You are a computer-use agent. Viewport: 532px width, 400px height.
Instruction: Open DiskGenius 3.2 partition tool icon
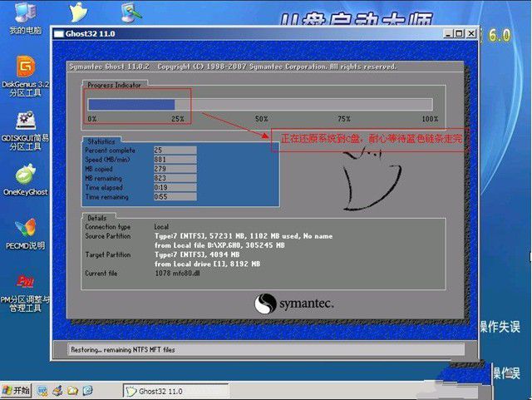pos(25,69)
